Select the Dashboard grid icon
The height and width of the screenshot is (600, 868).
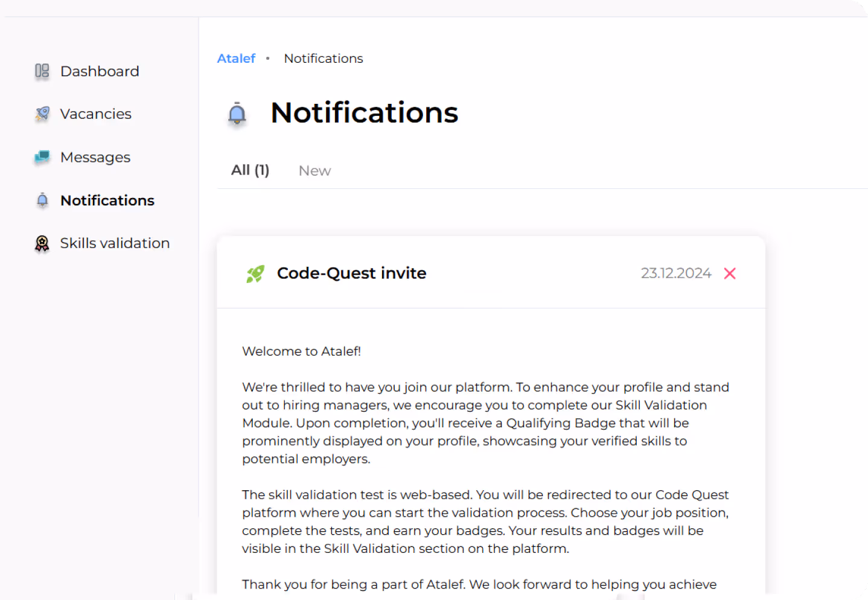(x=41, y=71)
